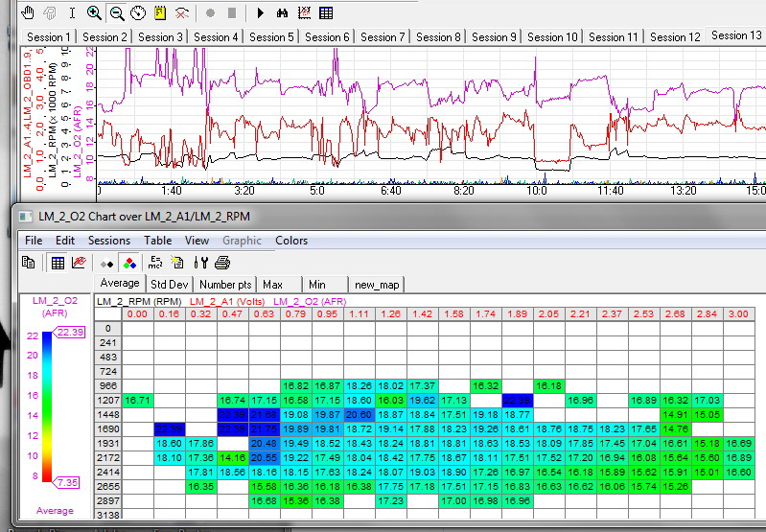Click the 0.00 voltage column header
Viewport: 766px width, 532px height.
137,314
